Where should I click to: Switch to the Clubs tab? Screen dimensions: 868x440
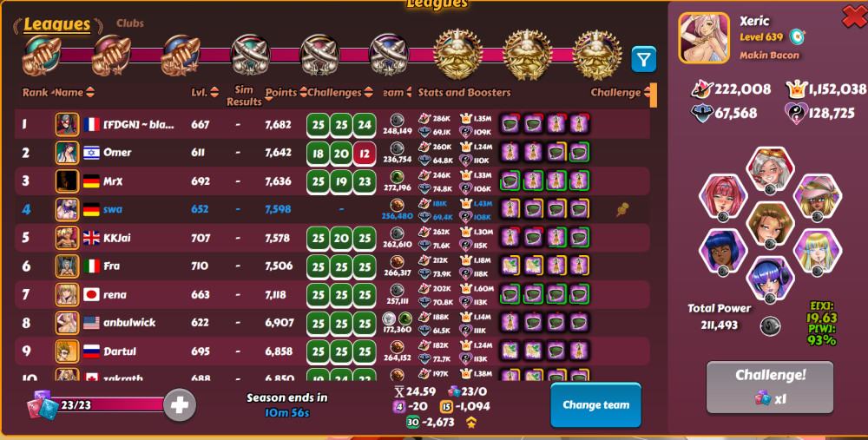click(130, 23)
